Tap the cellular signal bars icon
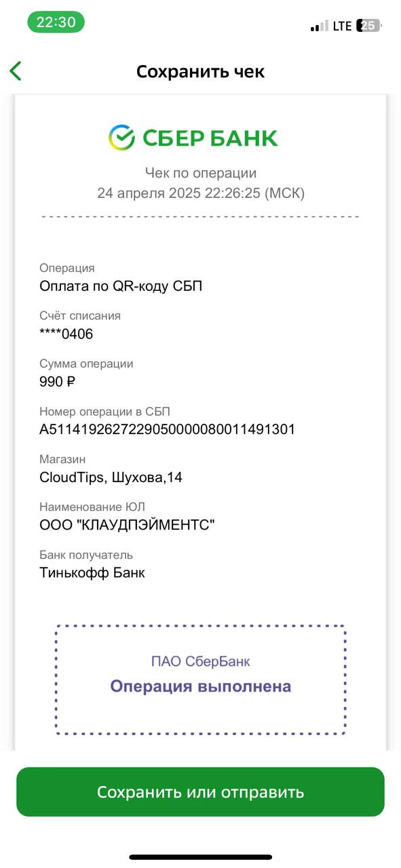This screenshot has height=868, width=401. coord(319,26)
